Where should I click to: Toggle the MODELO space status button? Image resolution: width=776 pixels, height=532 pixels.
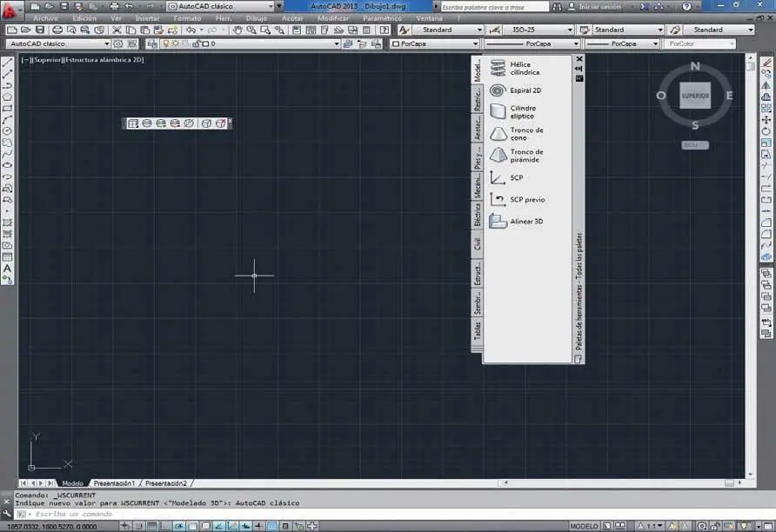584,526
